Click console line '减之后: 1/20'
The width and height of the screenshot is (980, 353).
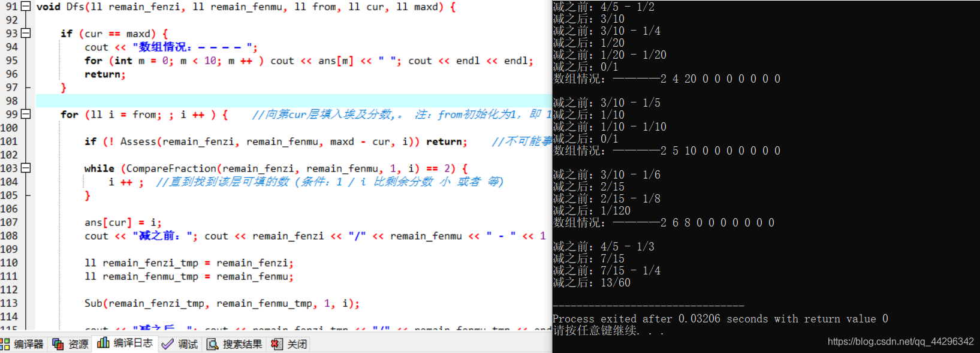click(589, 43)
